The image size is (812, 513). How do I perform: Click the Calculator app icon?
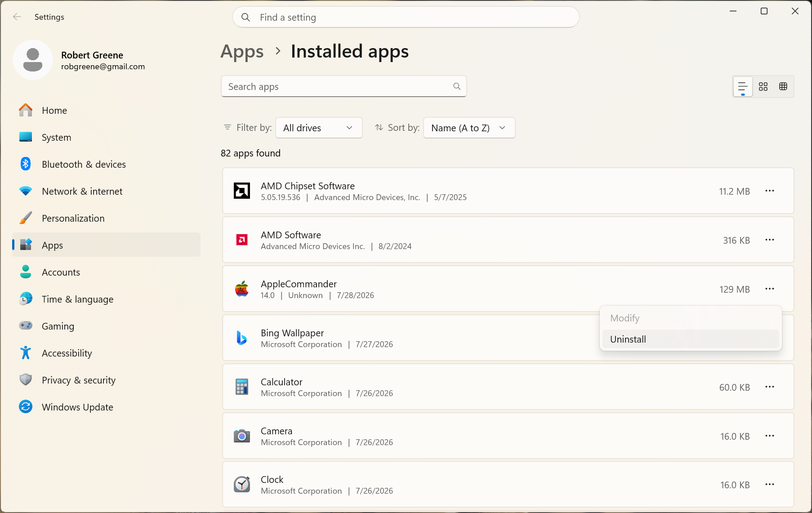click(242, 387)
